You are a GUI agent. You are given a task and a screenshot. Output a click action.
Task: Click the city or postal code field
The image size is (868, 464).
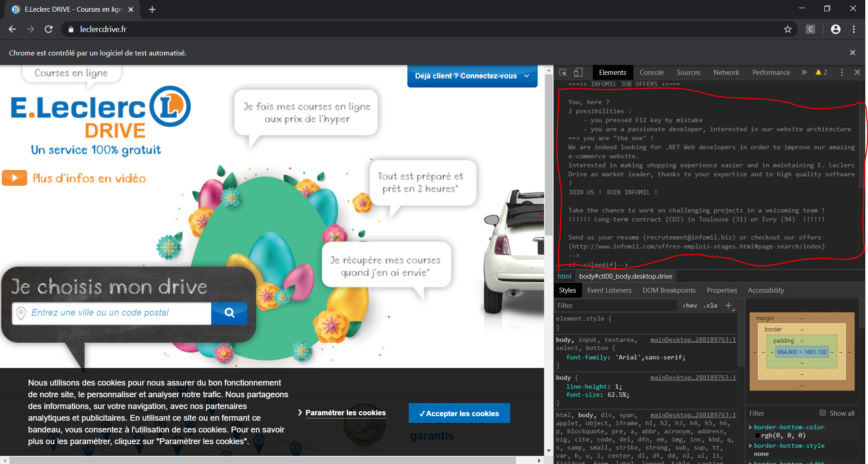pyautogui.click(x=111, y=313)
